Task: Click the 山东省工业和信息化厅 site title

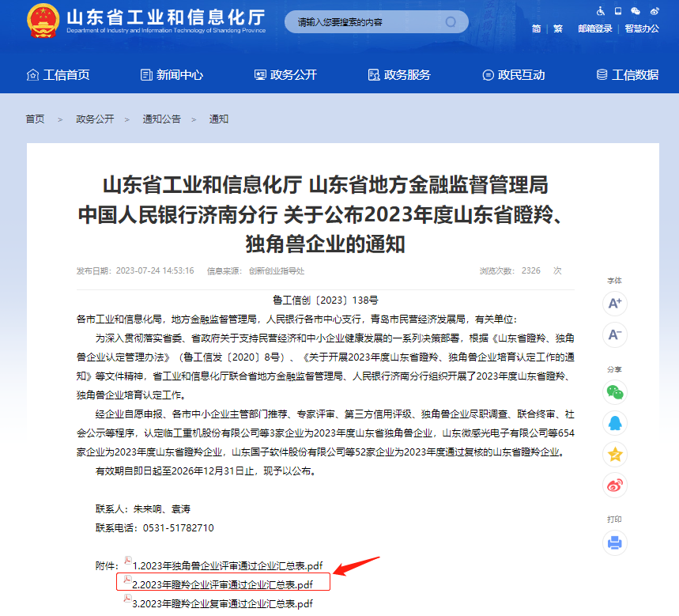Action: [166, 17]
